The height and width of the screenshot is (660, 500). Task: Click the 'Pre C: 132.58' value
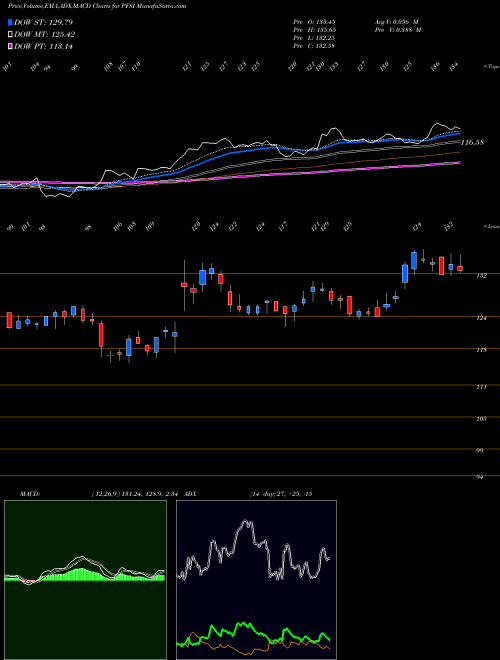click(x=314, y=46)
